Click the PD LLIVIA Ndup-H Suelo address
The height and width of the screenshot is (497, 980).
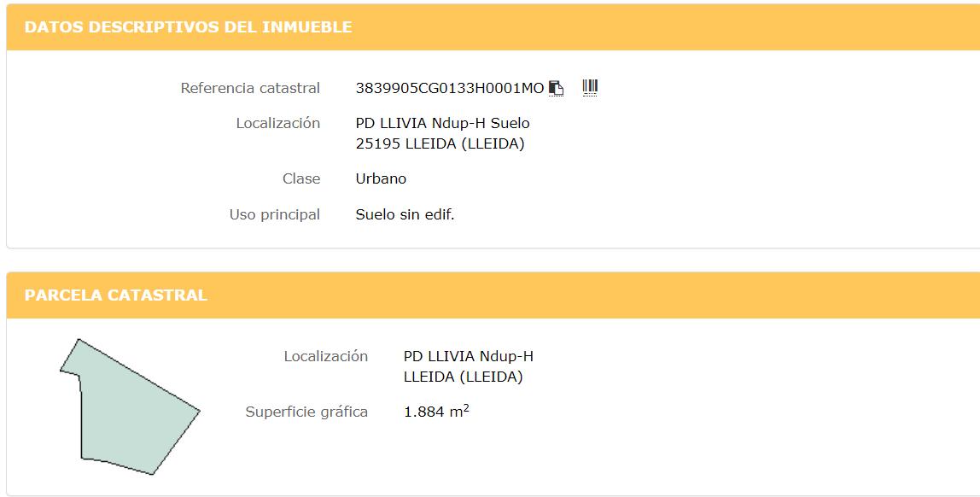pyautogui.click(x=442, y=123)
